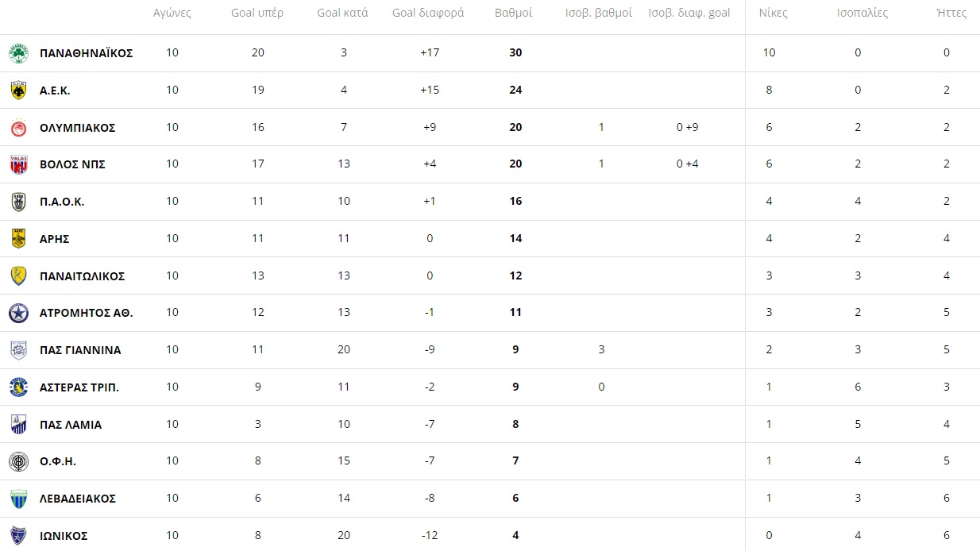The height and width of the screenshot is (551, 980).
Task: Sort table by Βαθμοί column header
Action: (514, 13)
